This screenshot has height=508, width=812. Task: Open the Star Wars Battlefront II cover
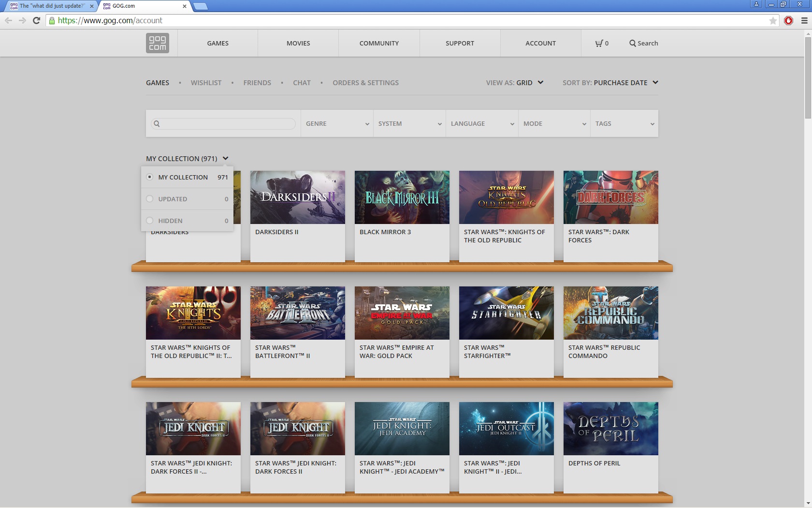pos(298,313)
